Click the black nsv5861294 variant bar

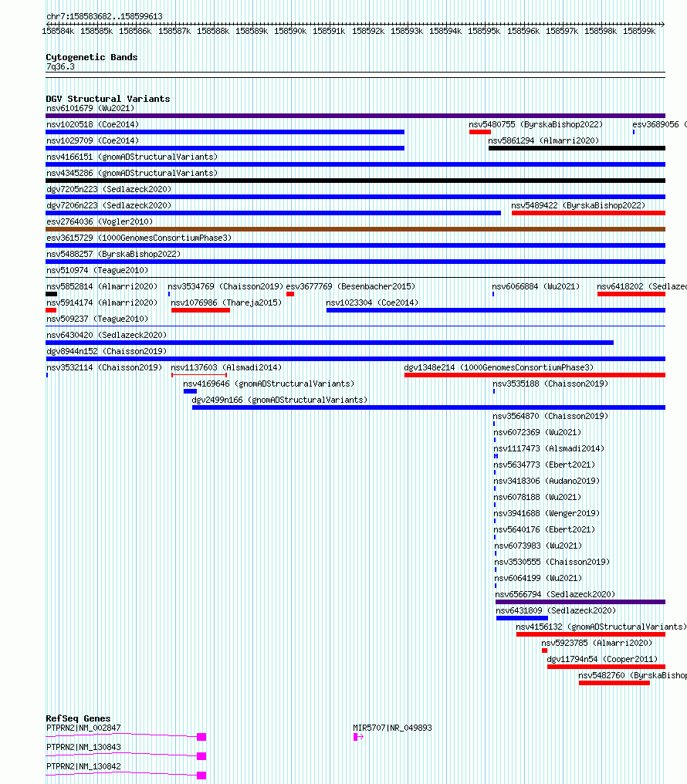(577, 148)
